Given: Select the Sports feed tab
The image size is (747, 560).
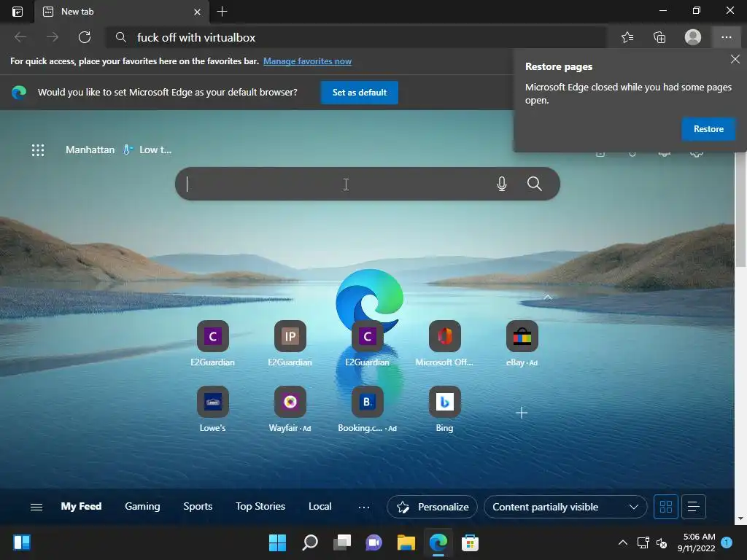Looking at the screenshot, I should 198,506.
